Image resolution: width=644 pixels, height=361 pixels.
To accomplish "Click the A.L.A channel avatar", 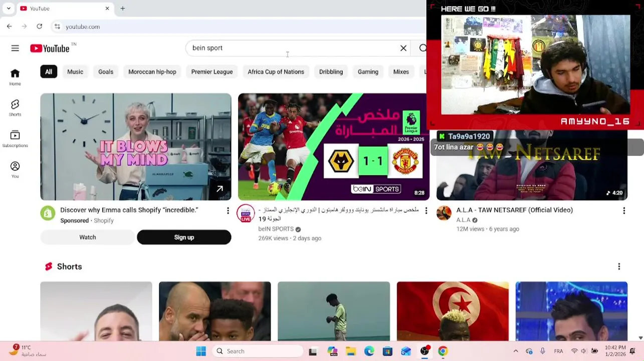I will 444,213.
